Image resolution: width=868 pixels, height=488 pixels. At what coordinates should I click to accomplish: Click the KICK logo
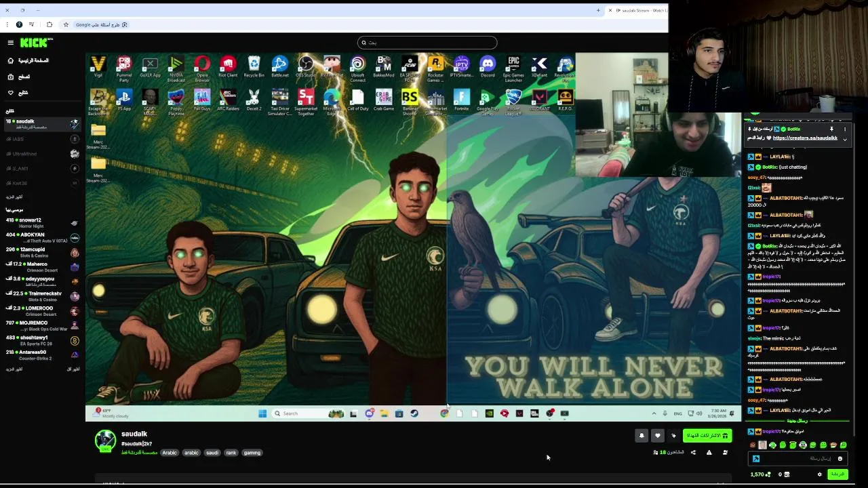35,43
